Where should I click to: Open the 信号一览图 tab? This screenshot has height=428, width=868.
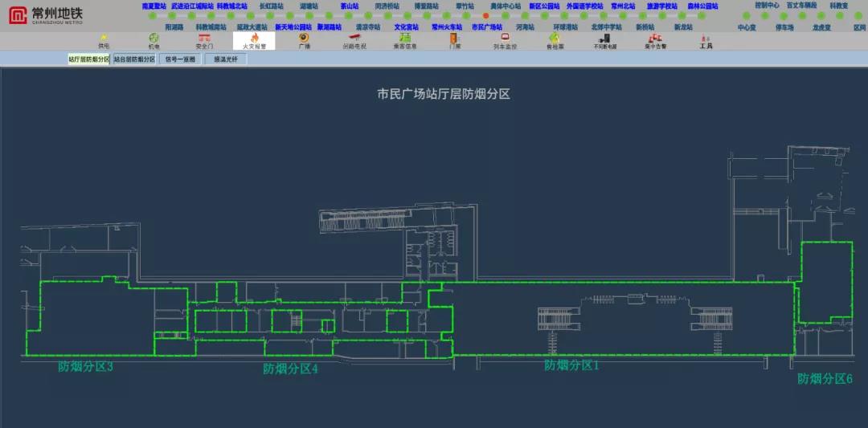pos(180,59)
